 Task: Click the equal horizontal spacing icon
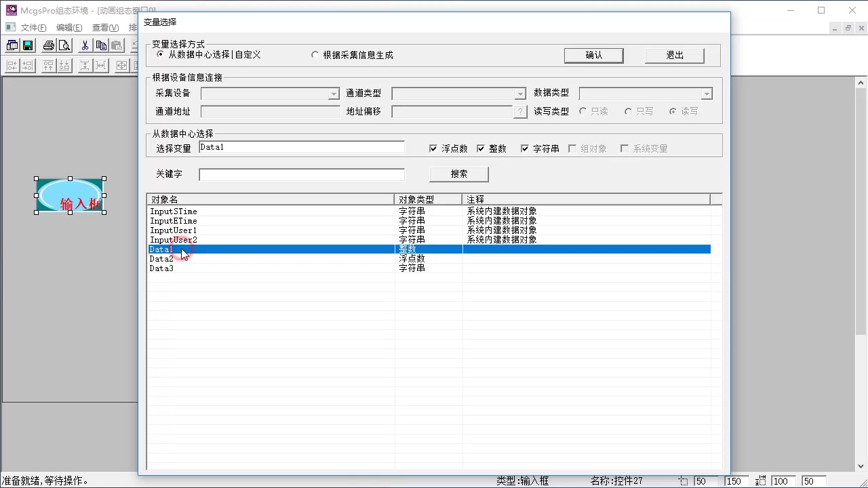point(101,65)
